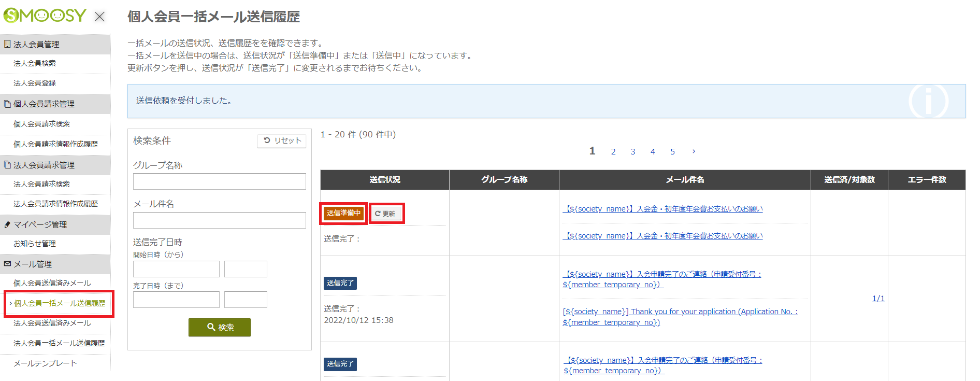Go to results page 3
Viewport: 980px width, 381px height.
pyautogui.click(x=633, y=151)
